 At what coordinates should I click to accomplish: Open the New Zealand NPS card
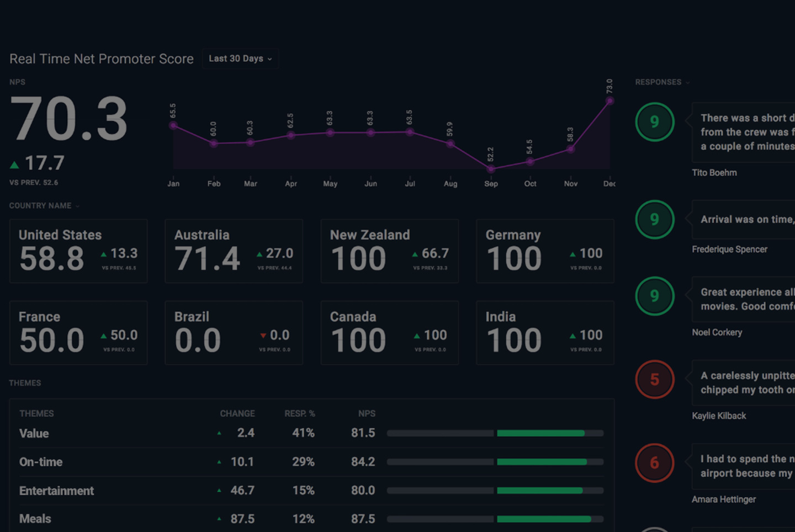390,251
